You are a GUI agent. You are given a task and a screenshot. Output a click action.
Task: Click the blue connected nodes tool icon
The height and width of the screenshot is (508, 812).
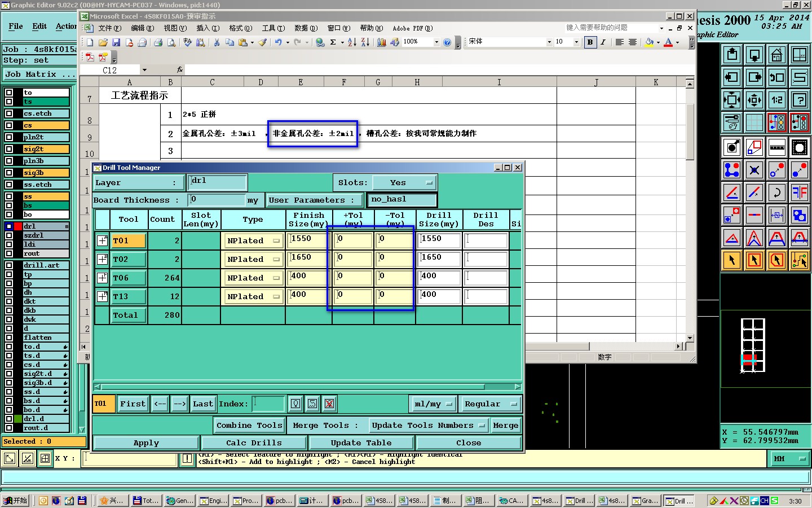[732, 170]
